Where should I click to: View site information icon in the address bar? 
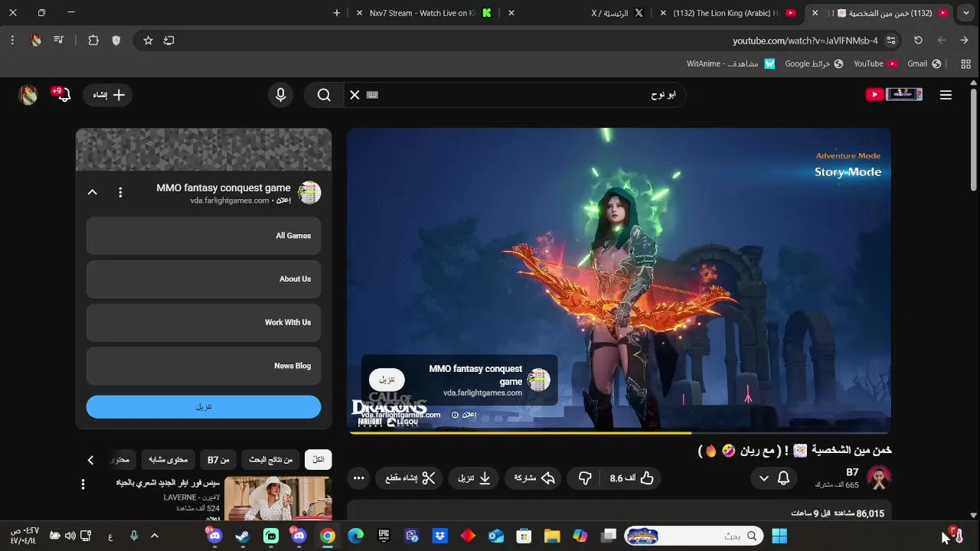click(x=890, y=41)
